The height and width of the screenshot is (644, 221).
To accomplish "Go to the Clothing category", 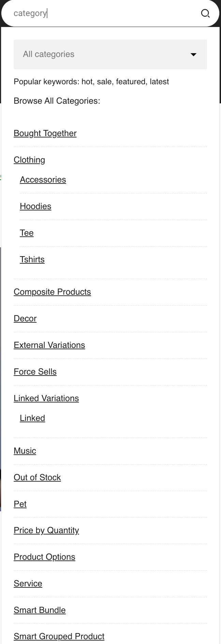I will pos(29,160).
